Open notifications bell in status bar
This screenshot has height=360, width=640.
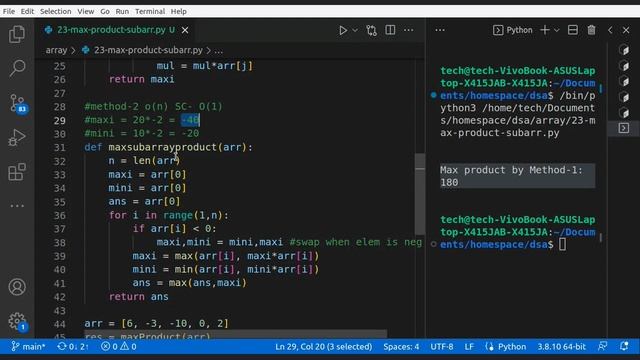[x=624, y=347]
